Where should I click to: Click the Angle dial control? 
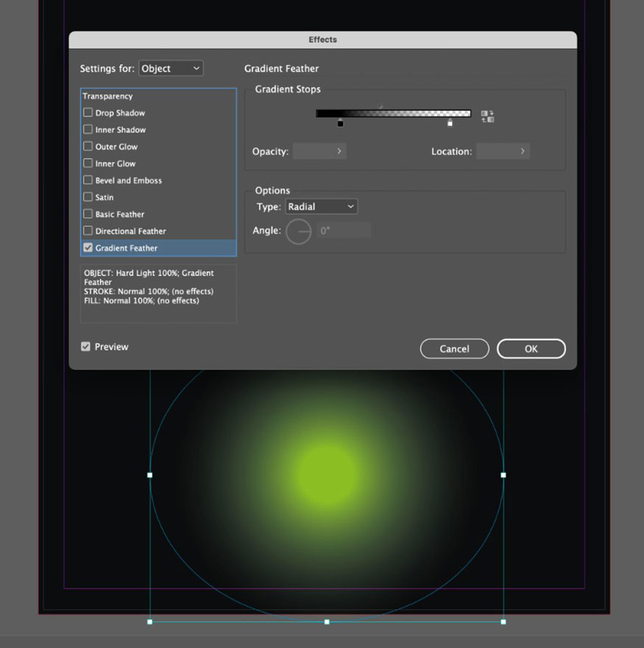click(299, 231)
